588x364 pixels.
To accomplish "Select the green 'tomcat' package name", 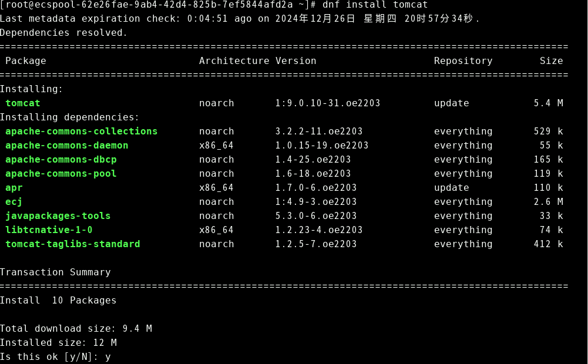I will (23, 103).
